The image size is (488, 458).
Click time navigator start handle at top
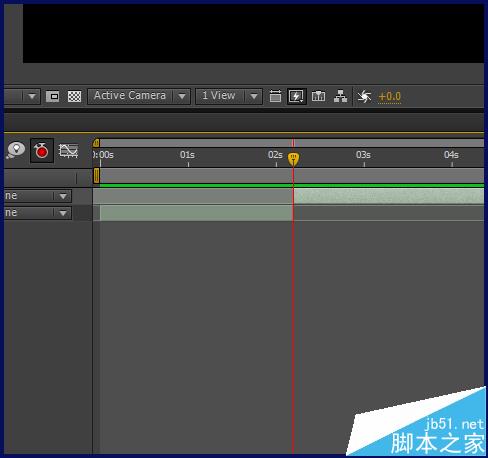(96, 143)
